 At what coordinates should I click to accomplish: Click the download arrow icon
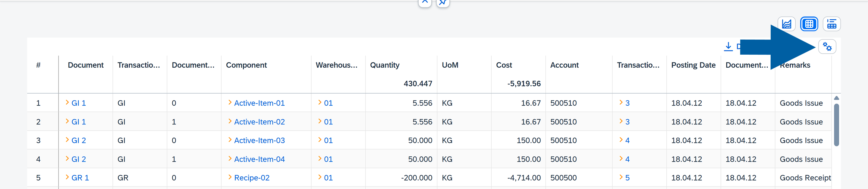point(728,46)
